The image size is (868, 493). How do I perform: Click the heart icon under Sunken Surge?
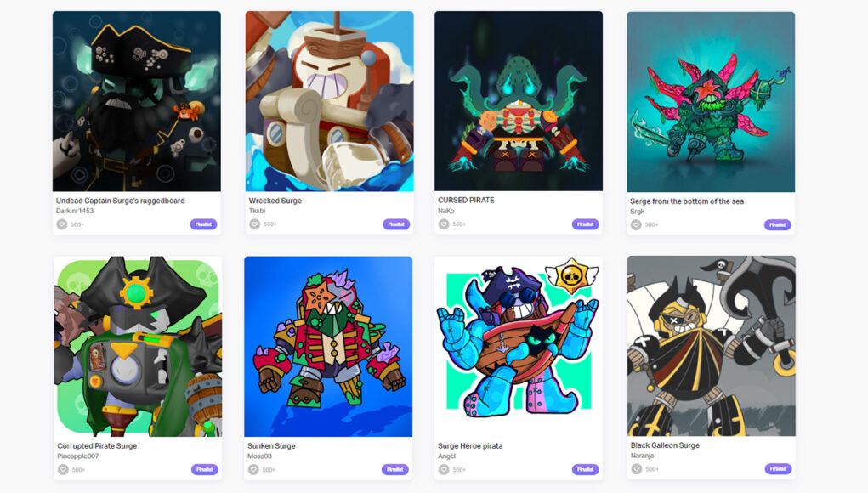253,469
